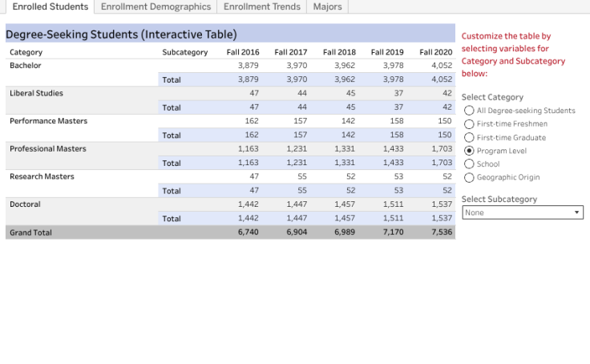Image resolution: width=590 pixels, height=364 pixels.
Task: Click the Fall 2016 column header
Action: click(243, 52)
